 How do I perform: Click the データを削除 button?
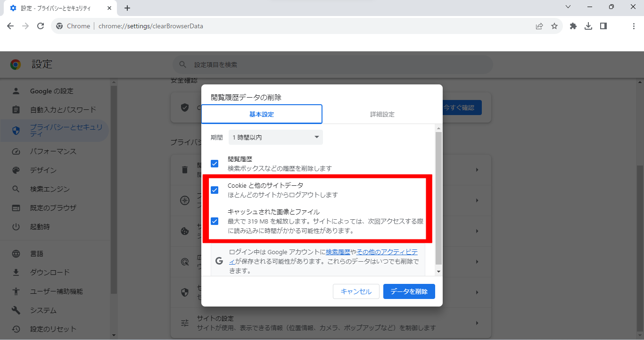409,291
